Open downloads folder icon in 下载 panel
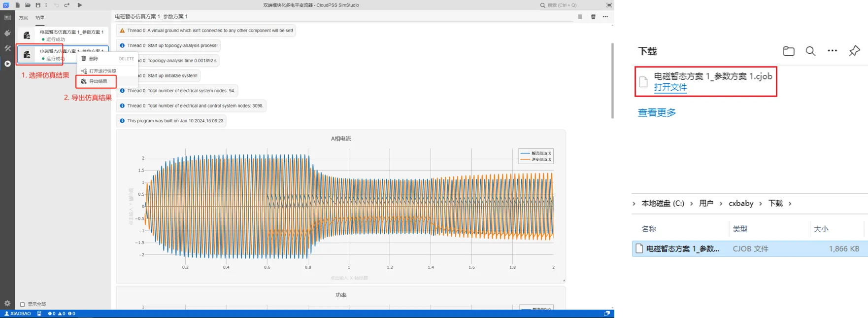The image size is (868, 318). 789,51
